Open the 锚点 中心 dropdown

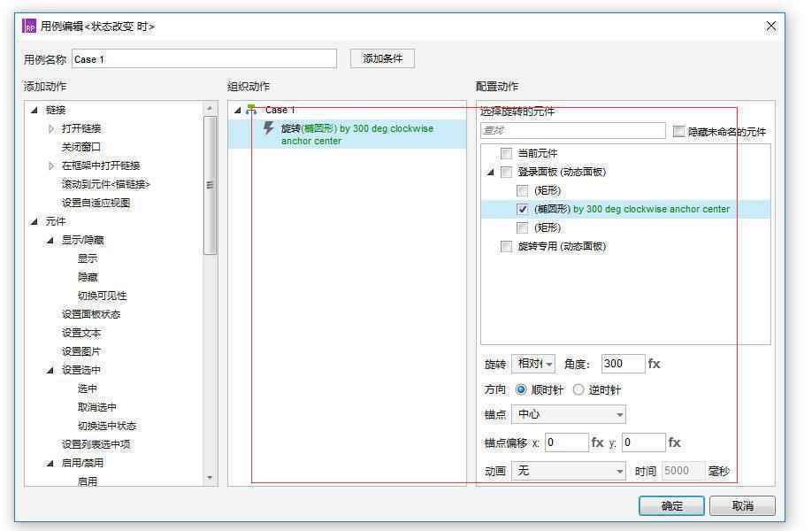(x=569, y=414)
